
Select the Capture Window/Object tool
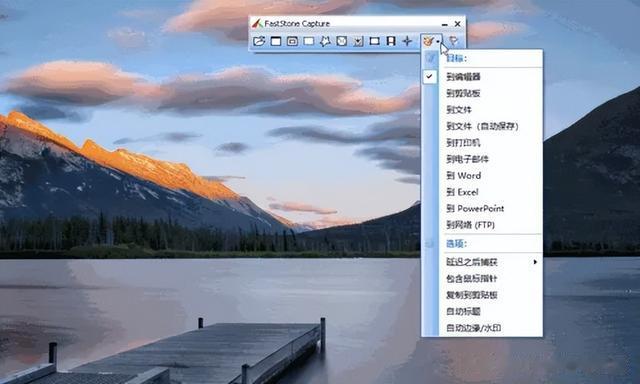292,41
